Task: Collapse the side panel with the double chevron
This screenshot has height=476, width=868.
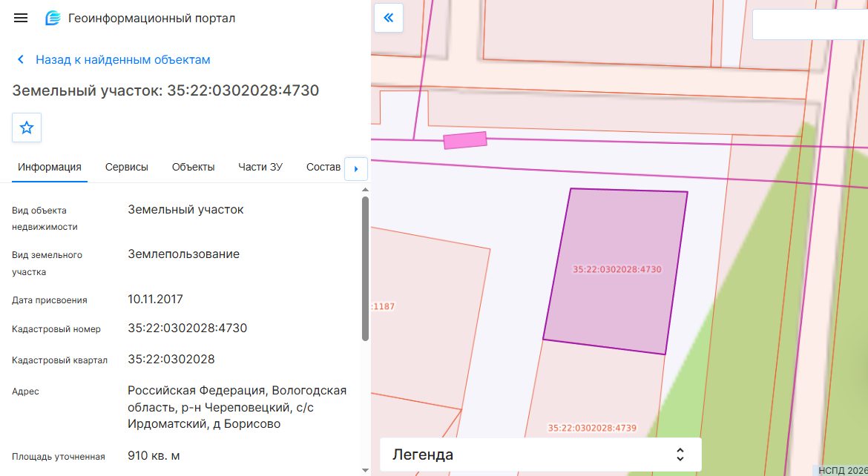Action: tap(389, 18)
